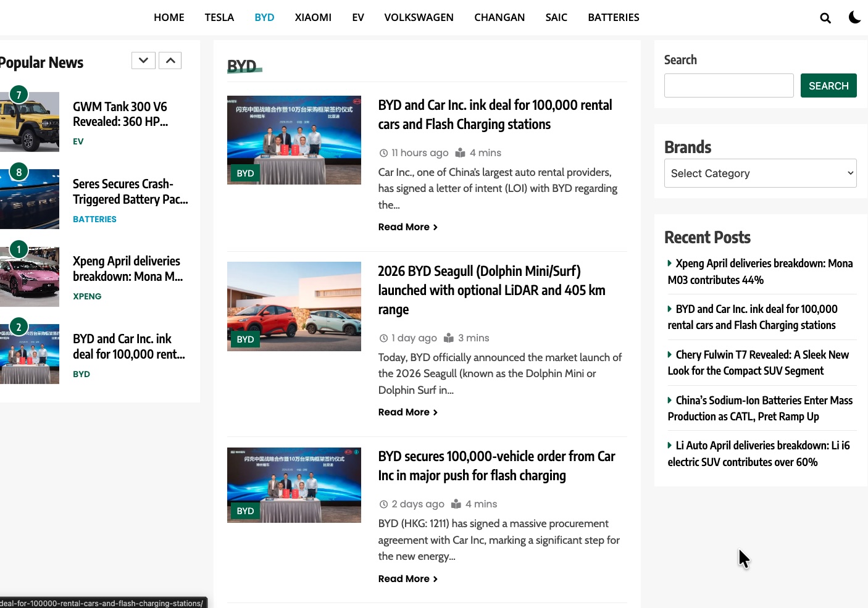
Task: Click Read More for vehicle order article
Action: coord(407,579)
